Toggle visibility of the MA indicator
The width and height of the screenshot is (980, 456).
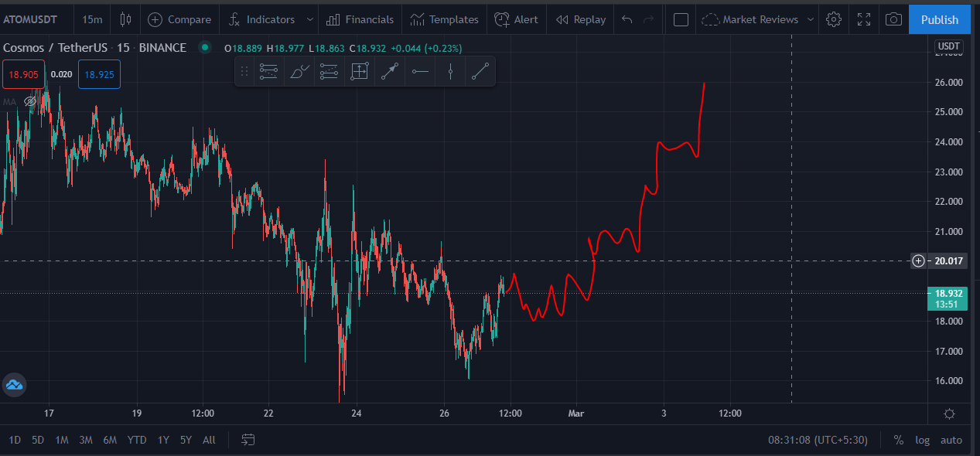[30, 101]
